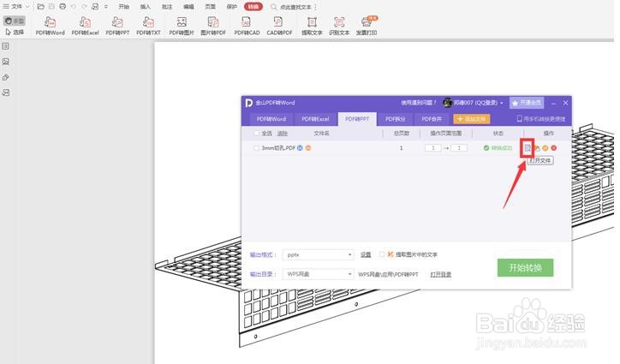Screen dimensions: 620x364
Task: Click the 图片转PDF ribbon icon
Action: click(213, 26)
